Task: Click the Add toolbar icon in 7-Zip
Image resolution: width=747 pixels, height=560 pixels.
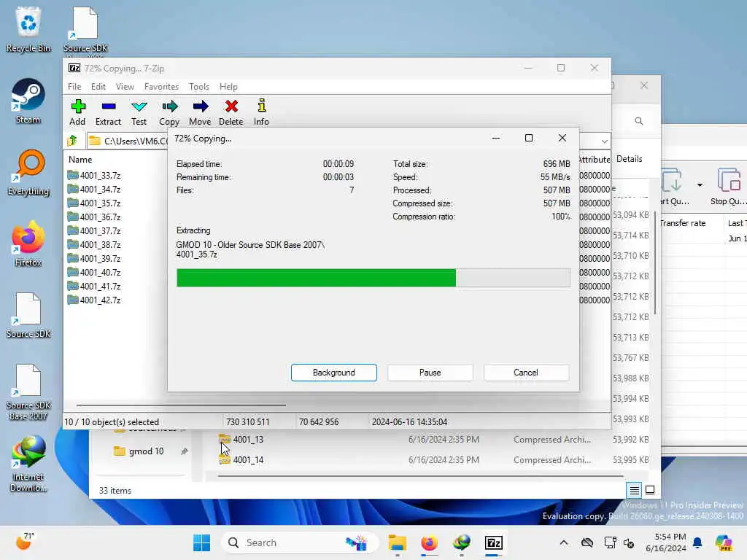Action: (x=77, y=112)
